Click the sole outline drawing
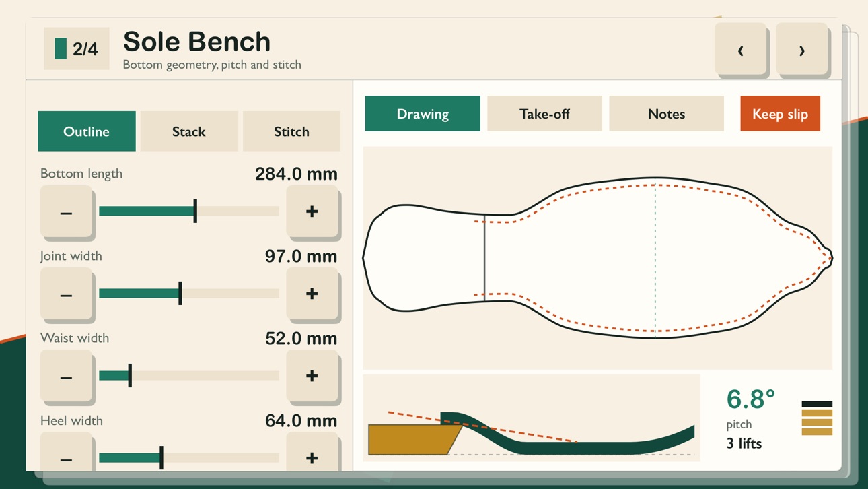Screen dimensions: 868x489 point(598,258)
